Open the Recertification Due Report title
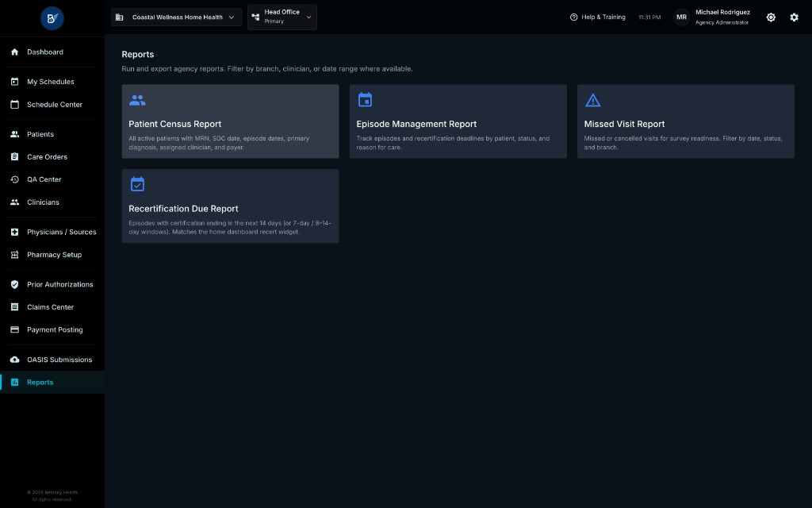Image resolution: width=812 pixels, height=508 pixels. coord(183,209)
